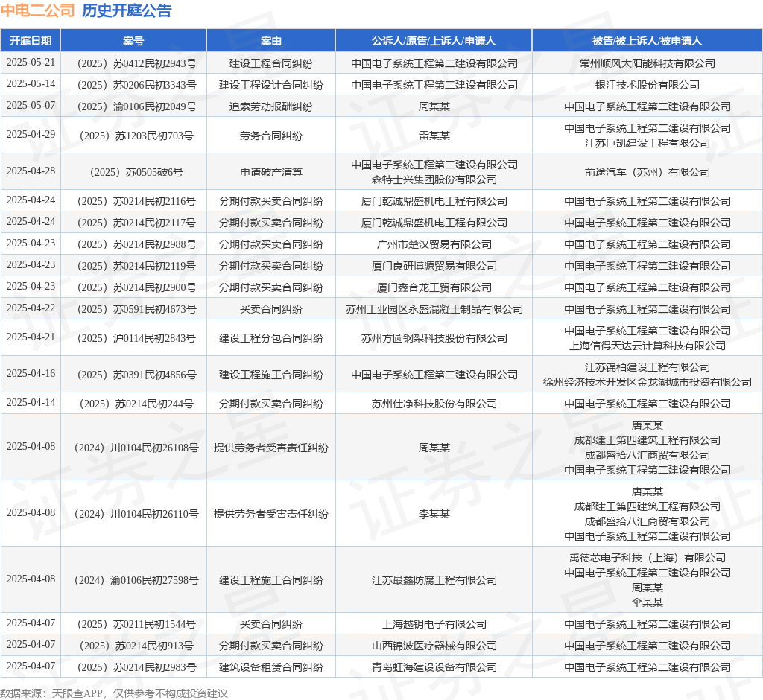Click the date 2025-05-14
763x700 pixels.
31,83
